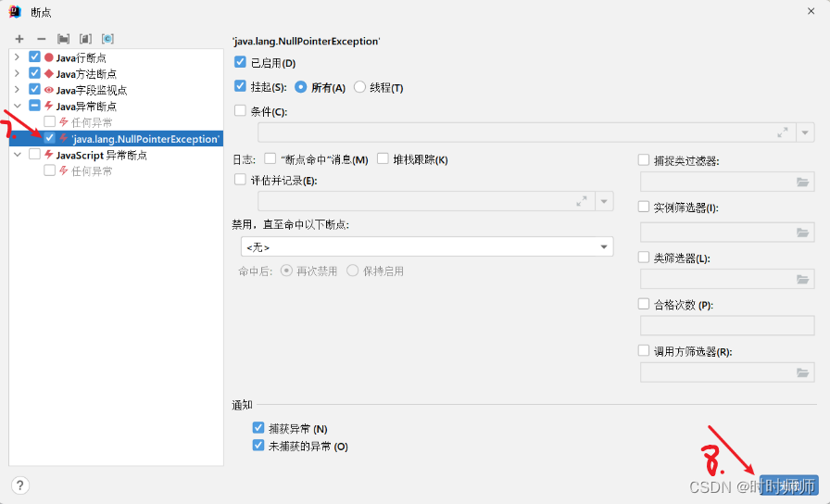
Task: Group breakpoints by package icon
Action: (x=64, y=39)
